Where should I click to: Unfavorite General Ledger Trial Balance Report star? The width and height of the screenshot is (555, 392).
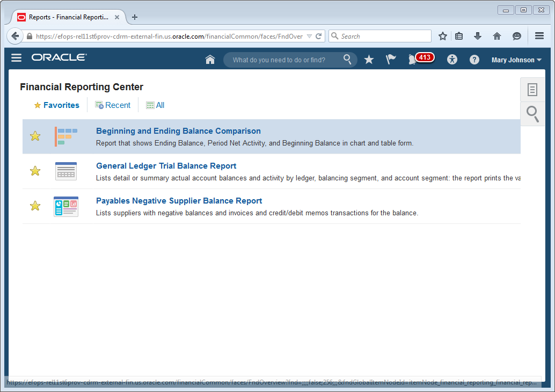click(x=35, y=171)
